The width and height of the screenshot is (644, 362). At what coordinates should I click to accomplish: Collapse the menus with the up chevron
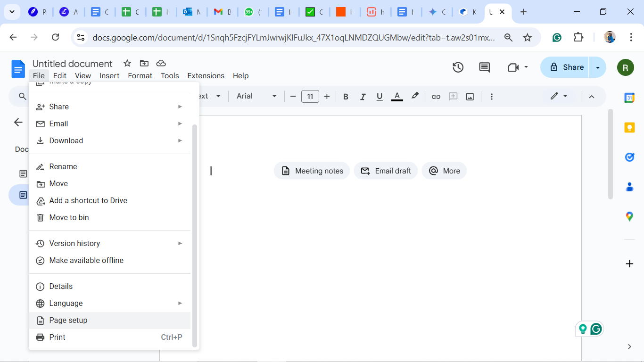[x=592, y=97]
